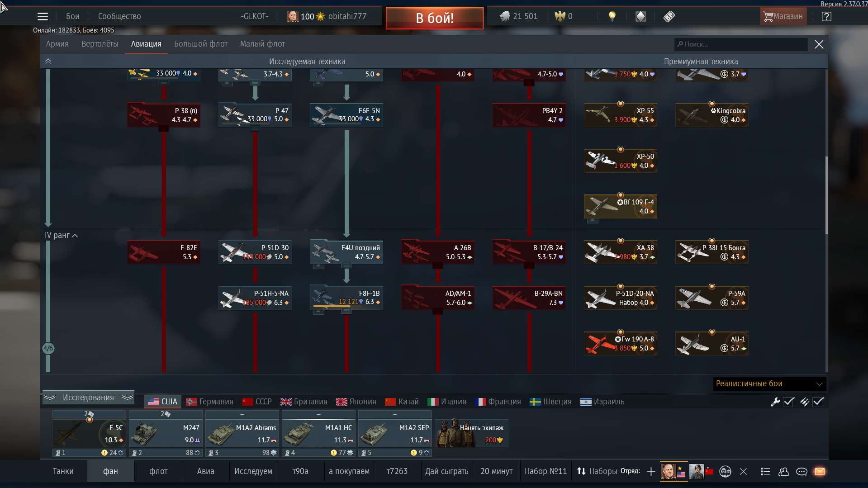Open the contacts list icon
This screenshot has height=488, width=868.
pos(765,472)
